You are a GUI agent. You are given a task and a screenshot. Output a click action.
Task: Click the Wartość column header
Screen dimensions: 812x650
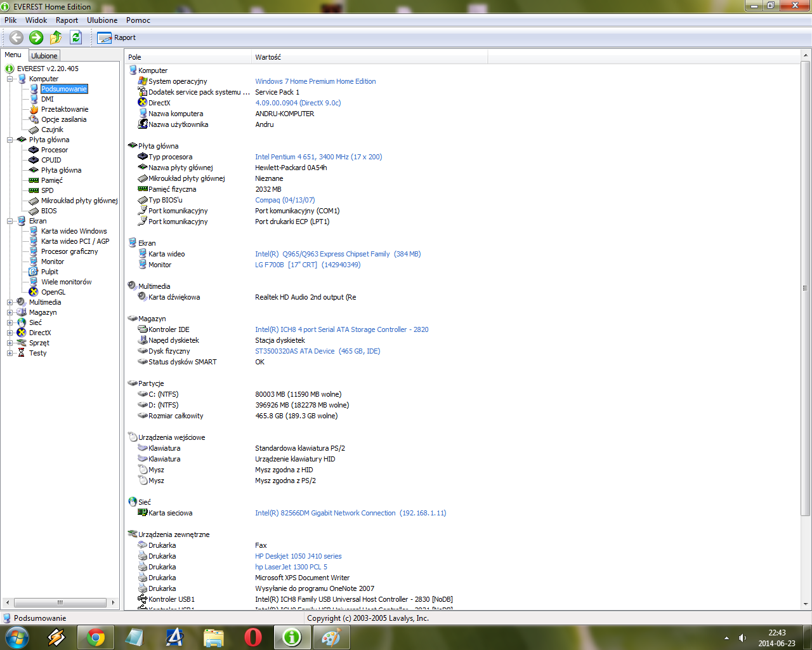(370, 57)
